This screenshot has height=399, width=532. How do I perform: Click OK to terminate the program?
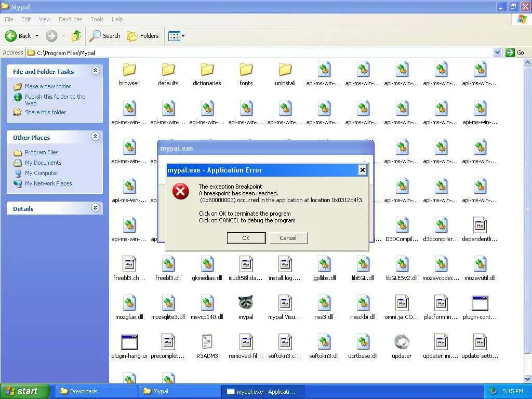coord(246,238)
